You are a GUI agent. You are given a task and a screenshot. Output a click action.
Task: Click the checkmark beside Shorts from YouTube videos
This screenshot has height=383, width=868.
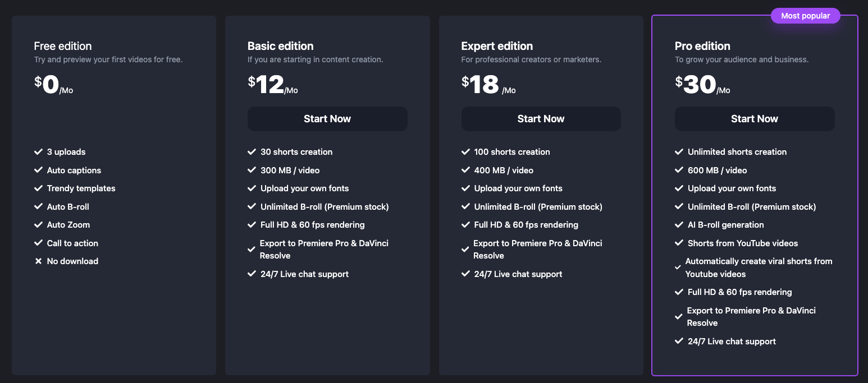(x=679, y=243)
